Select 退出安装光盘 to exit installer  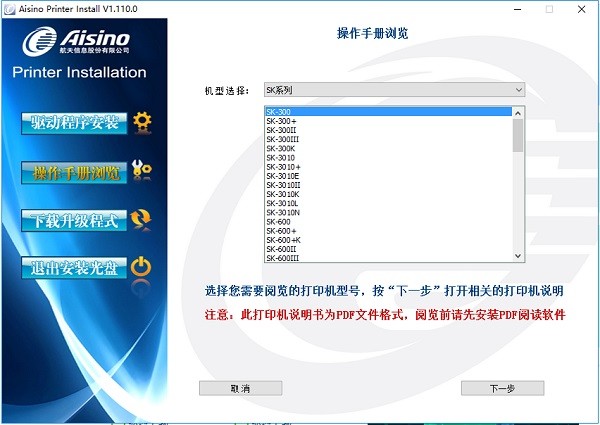74,267
